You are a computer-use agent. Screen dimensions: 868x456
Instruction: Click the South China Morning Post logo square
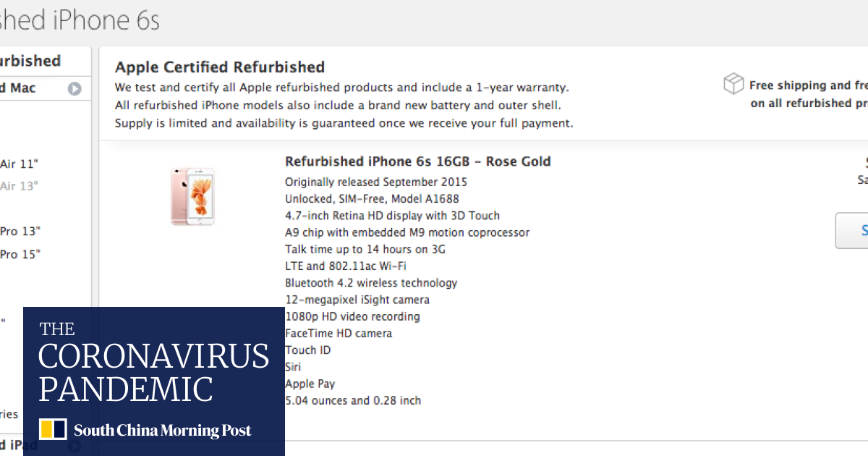(x=53, y=429)
